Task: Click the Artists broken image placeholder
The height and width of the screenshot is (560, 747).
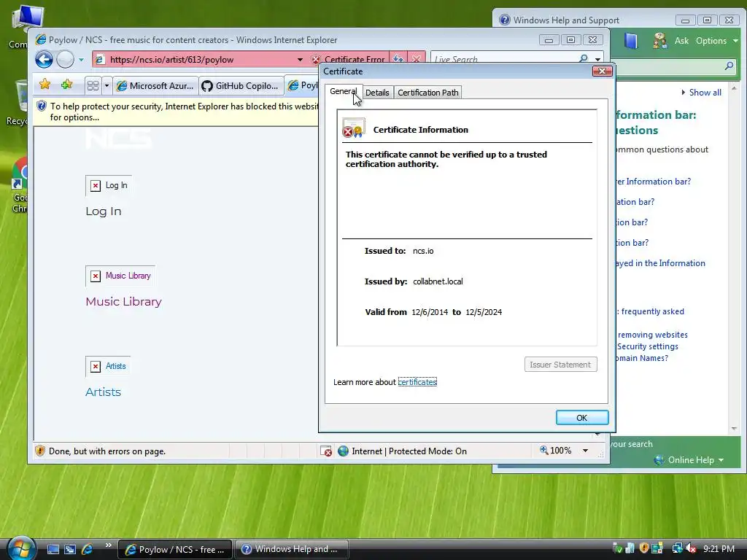Action: [x=108, y=366]
